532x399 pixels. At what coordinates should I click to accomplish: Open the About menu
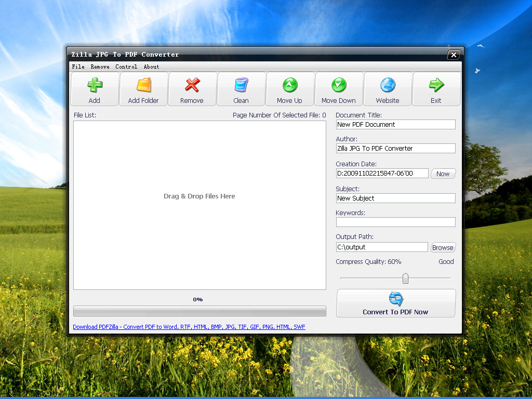151,66
